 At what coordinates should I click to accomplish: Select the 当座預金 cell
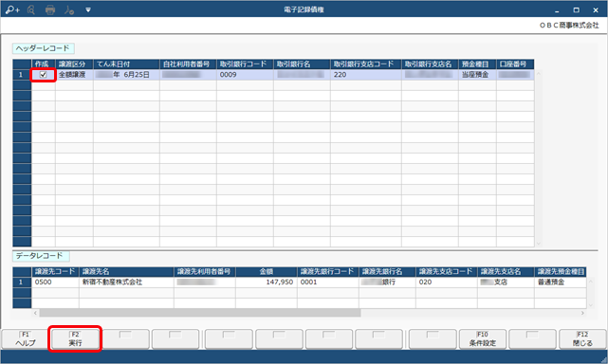(x=477, y=75)
